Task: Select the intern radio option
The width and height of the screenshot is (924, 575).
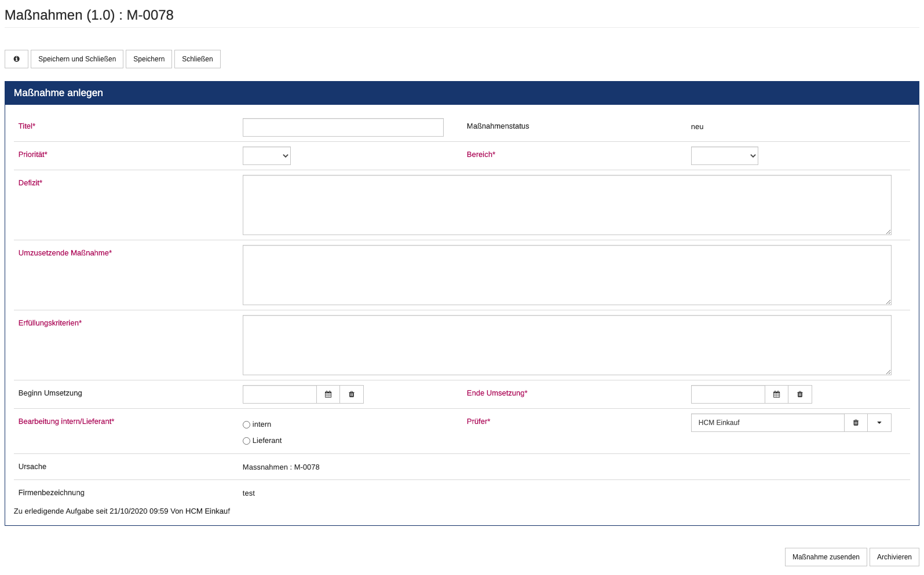Action: tap(246, 425)
